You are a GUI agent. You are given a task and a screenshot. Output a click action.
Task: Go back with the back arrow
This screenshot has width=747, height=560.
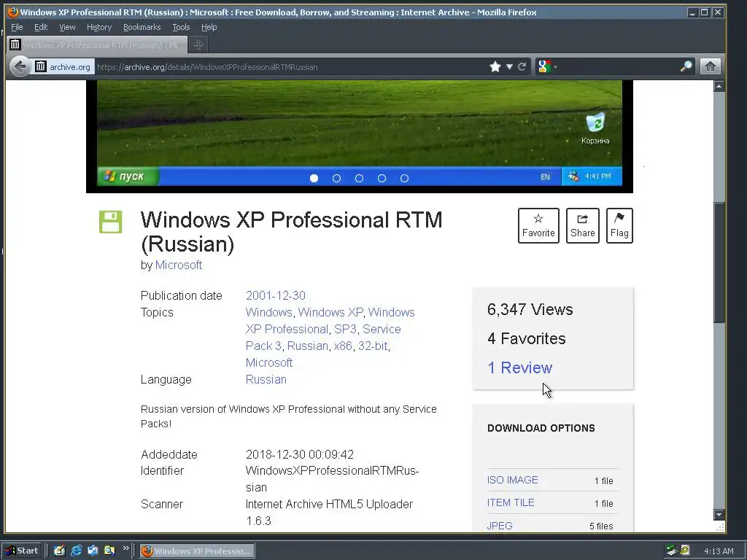(20, 66)
